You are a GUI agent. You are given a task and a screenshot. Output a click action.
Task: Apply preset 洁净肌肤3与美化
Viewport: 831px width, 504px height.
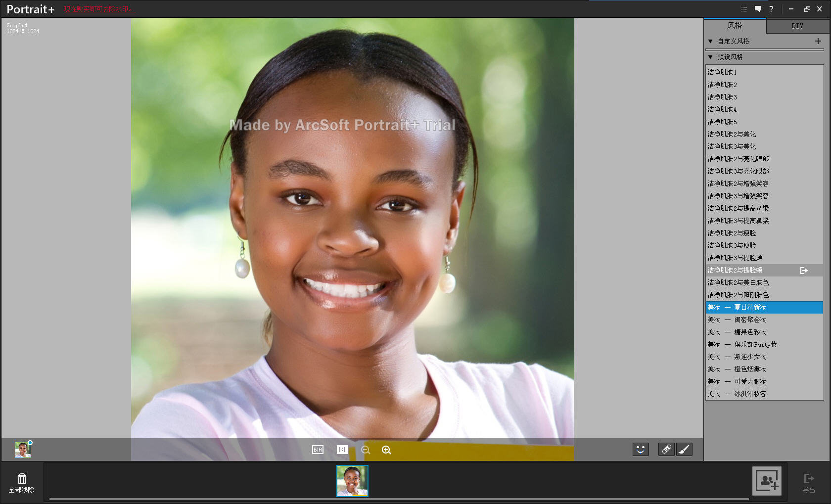pyautogui.click(x=764, y=146)
